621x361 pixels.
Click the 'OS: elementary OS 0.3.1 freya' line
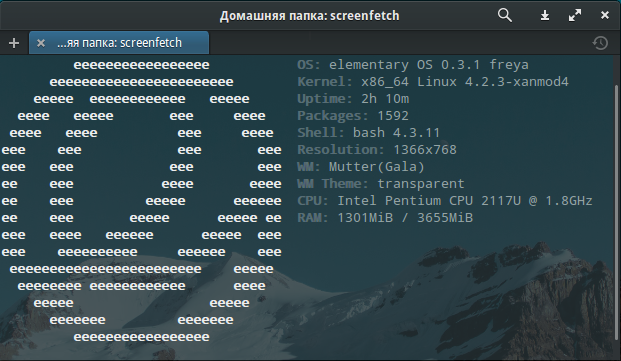click(413, 65)
